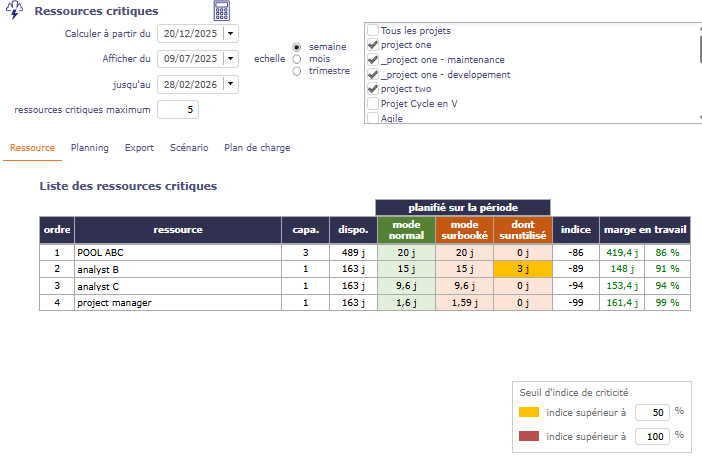Open the Plan de charge tab
Viewport: 702px width, 468px height.
[257, 148]
